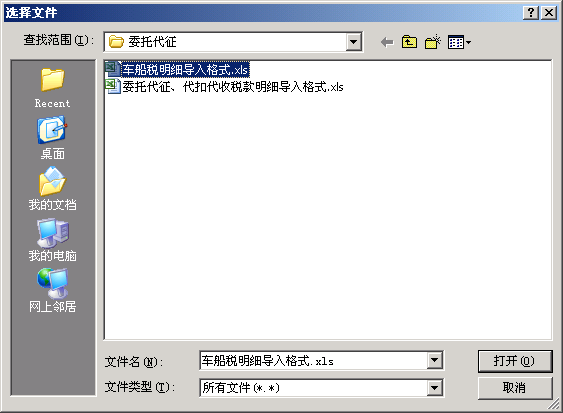Viewport: 563px width, 413px height.
Task: Open 网上邻居 in the sidebar
Action: point(52,291)
